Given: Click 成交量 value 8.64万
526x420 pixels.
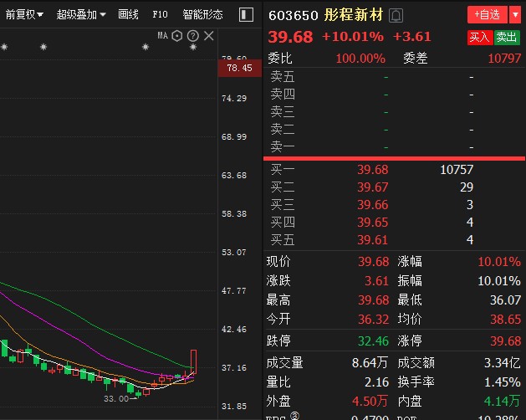Looking at the screenshot, I should click(x=370, y=362).
